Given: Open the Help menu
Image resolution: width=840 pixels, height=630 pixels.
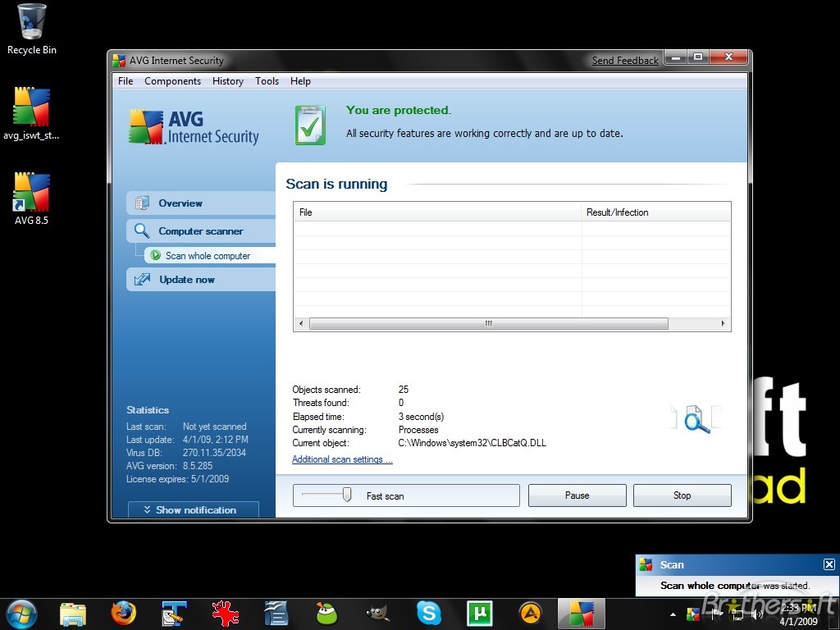Looking at the screenshot, I should coord(300,81).
